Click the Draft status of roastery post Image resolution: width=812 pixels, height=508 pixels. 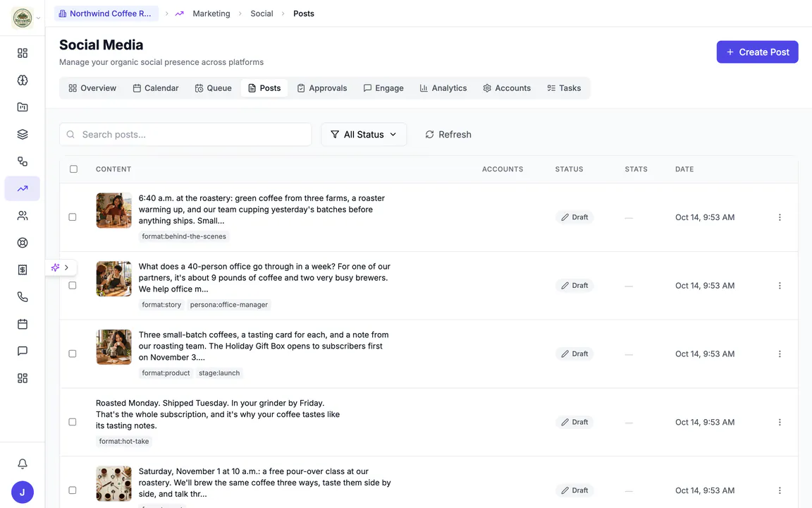coord(574,217)
